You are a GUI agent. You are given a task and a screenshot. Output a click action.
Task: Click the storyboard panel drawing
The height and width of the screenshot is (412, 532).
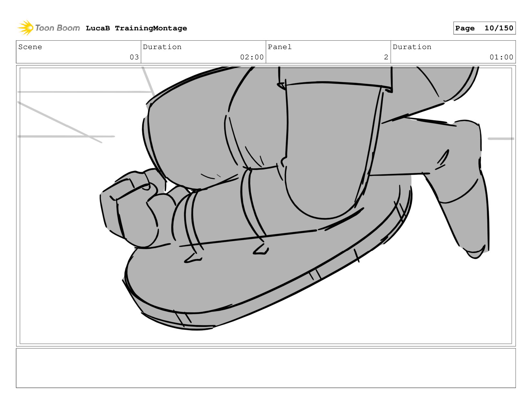click(x=266, y=206)
